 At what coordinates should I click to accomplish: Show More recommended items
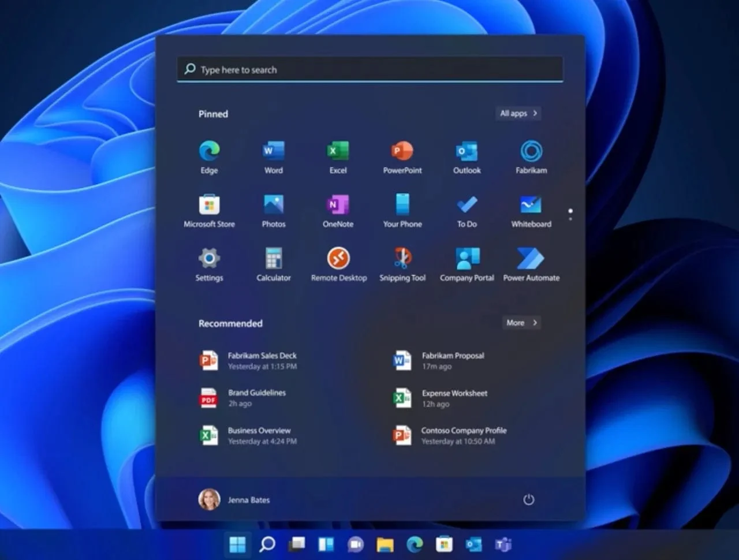coord(521,323)
